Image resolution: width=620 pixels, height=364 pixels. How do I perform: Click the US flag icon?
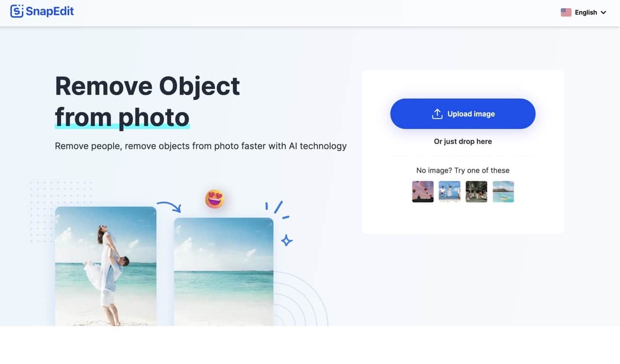tap(566, 13)
